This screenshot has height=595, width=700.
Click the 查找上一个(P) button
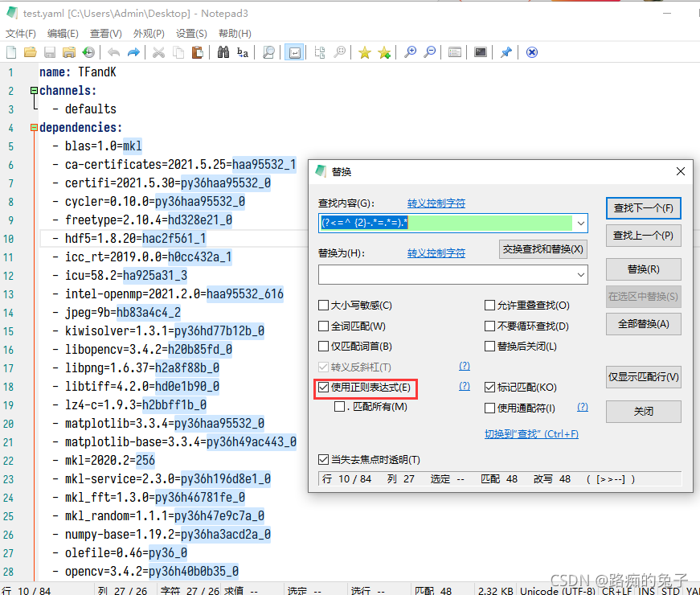click(x=643, y=236)
